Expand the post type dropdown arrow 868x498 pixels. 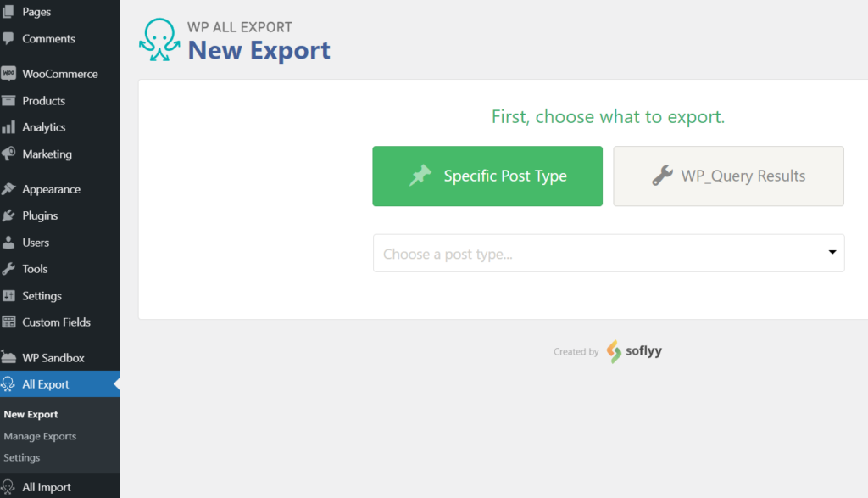832,253
